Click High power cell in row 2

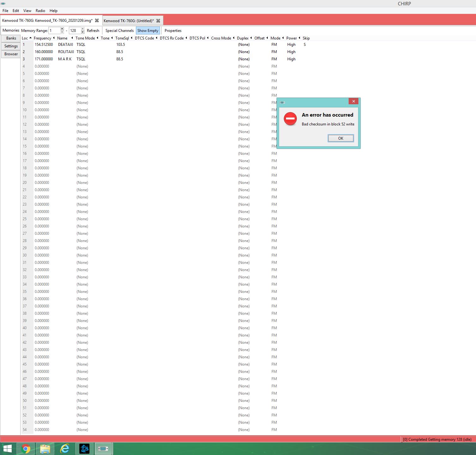point(291,52)
